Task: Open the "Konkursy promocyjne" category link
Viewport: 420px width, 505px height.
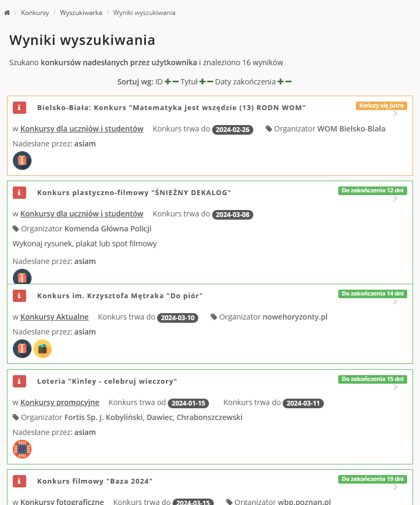Action: pos(59,402)
